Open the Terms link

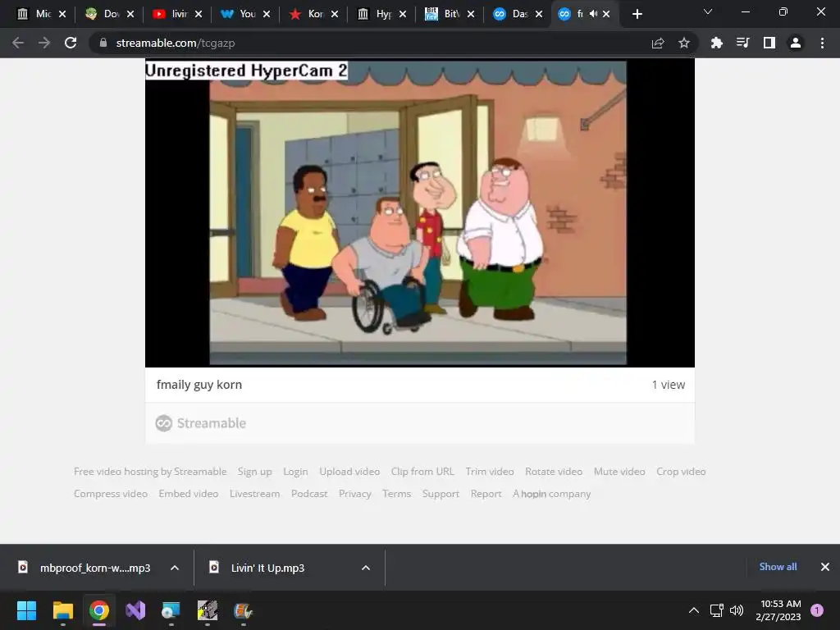click(396, 494)
